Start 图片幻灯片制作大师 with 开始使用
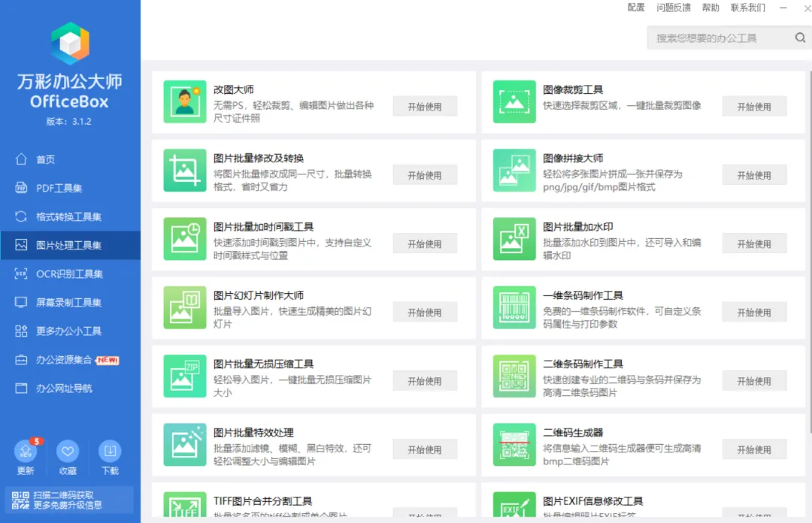Image resolution: width=812 pixels, height=523 pixels. click(x=425, y=313)
